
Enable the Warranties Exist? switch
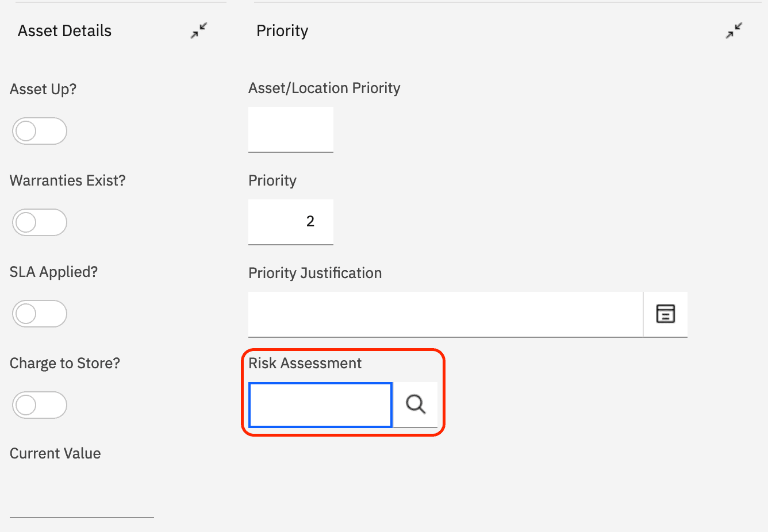coord(40,222)
